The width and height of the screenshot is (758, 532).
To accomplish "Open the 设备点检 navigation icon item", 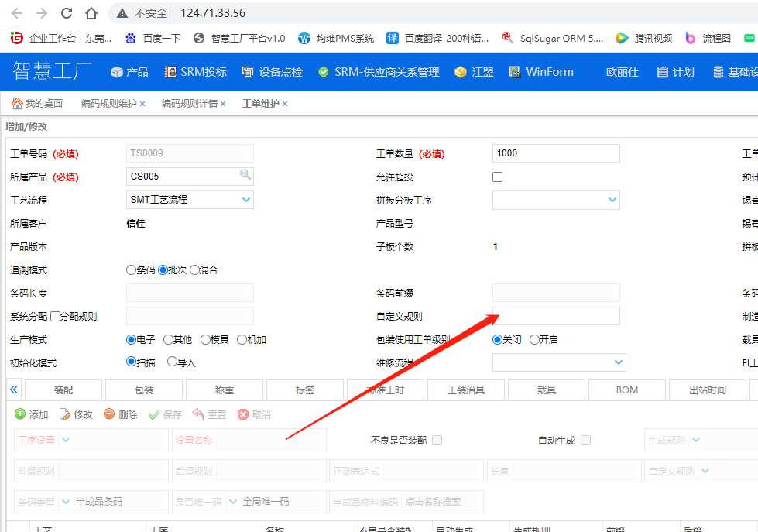I will (248, 72).
